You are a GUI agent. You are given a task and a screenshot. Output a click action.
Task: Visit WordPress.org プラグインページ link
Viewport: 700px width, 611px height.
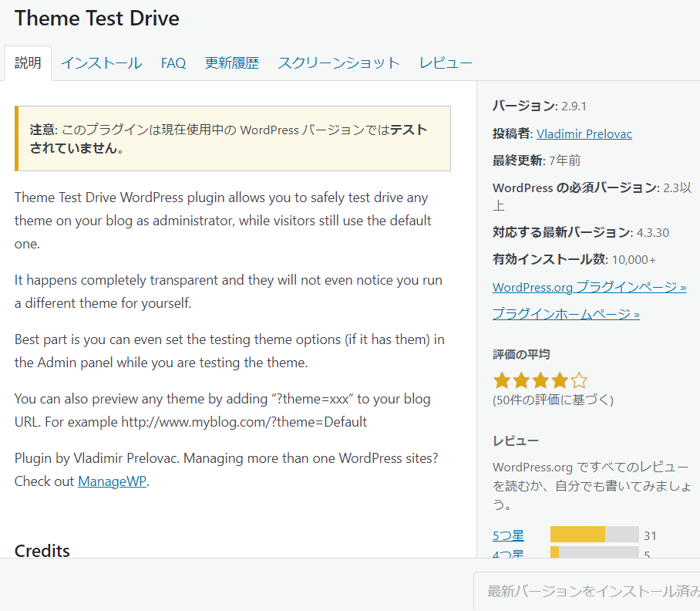[589, 287]
